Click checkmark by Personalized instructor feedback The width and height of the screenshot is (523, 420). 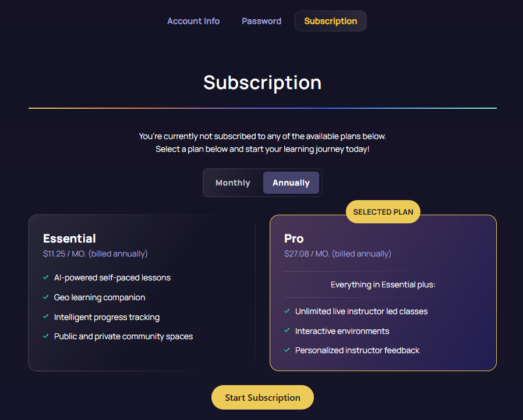point(287,350)
